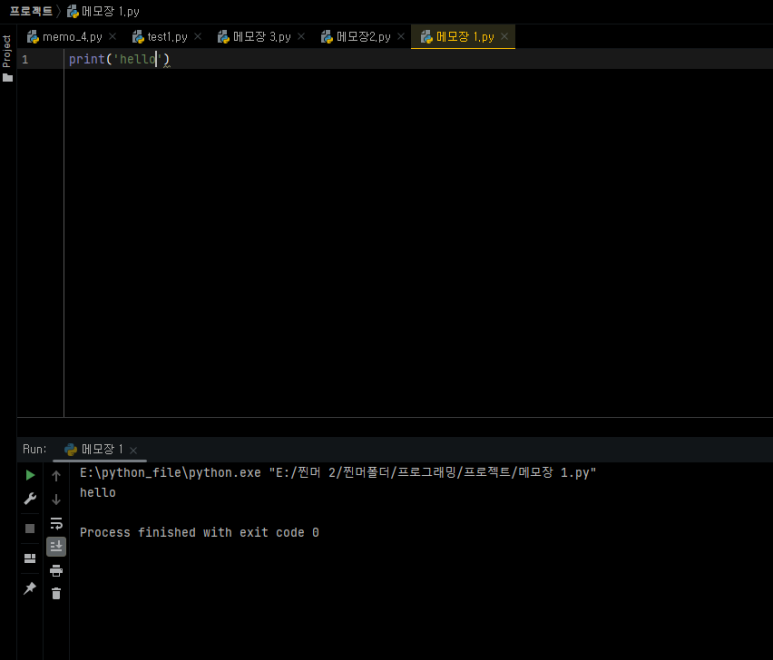Rerun the script with green play icon
Viewport: 773px width, 660px height.
30,475
